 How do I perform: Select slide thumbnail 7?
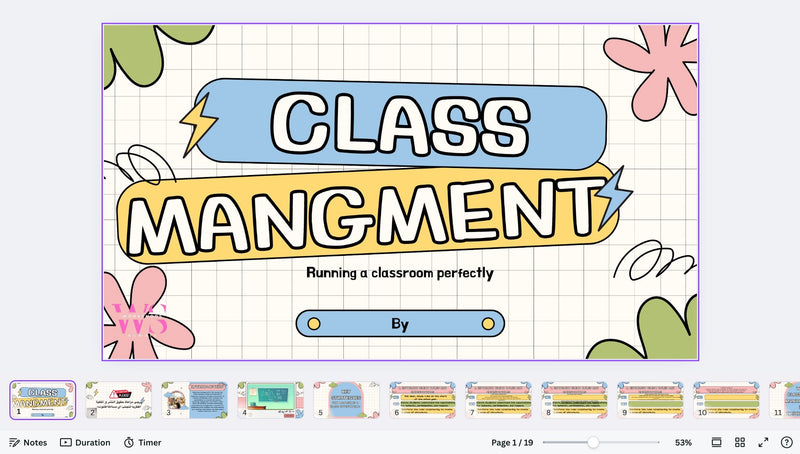pos(499,400)
